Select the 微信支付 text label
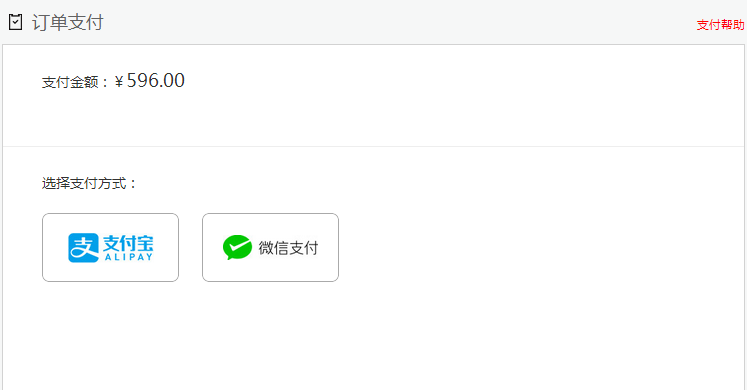This screenshot has width=747, height=390. click(288, 248)
